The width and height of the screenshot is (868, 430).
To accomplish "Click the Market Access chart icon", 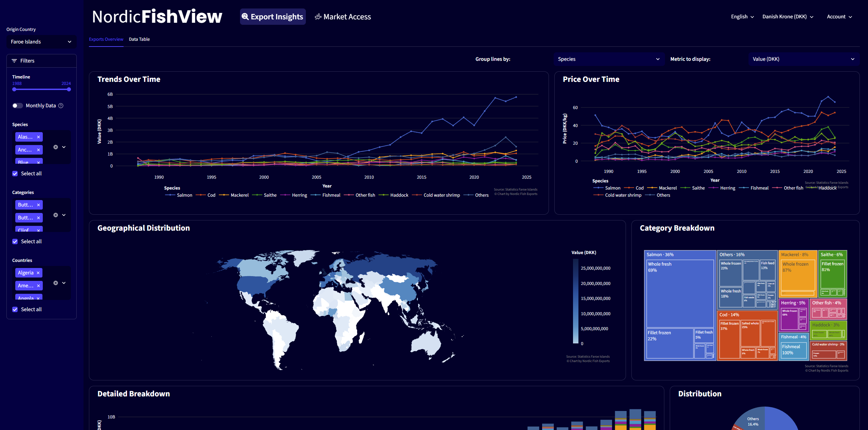I will coord(318,17).
